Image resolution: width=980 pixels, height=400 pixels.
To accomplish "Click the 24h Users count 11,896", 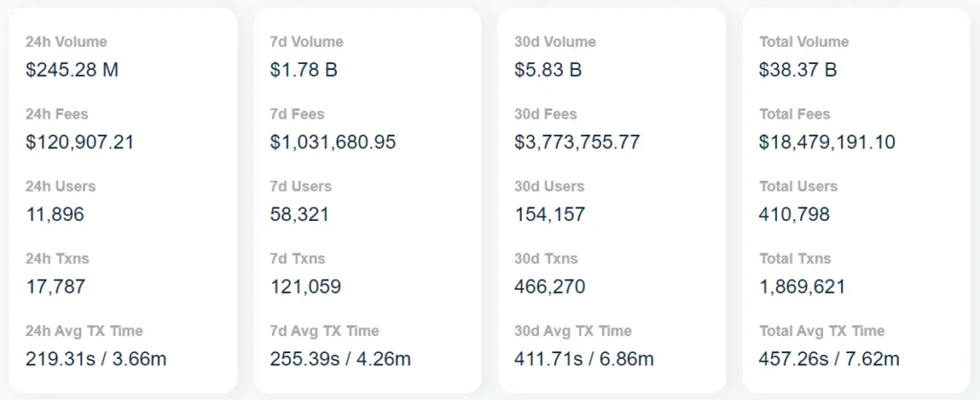I will [x=55, y=215].
